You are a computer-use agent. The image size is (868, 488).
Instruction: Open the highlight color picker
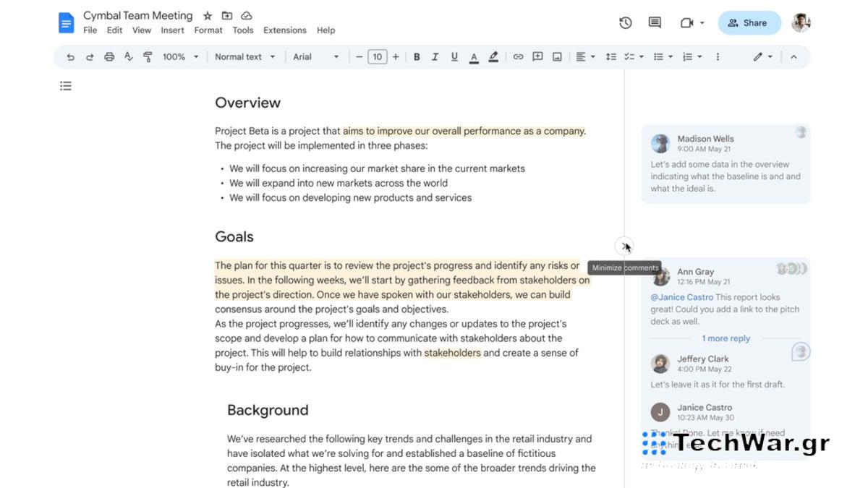(x=493, y=57)
